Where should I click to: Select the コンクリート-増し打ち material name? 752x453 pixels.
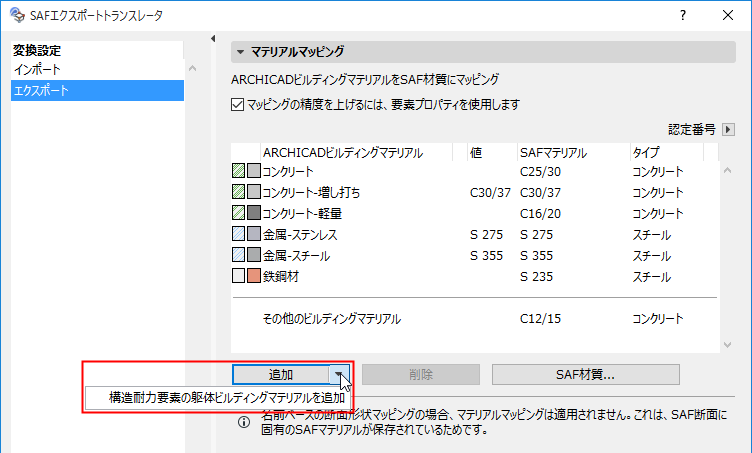click(311, 192)
